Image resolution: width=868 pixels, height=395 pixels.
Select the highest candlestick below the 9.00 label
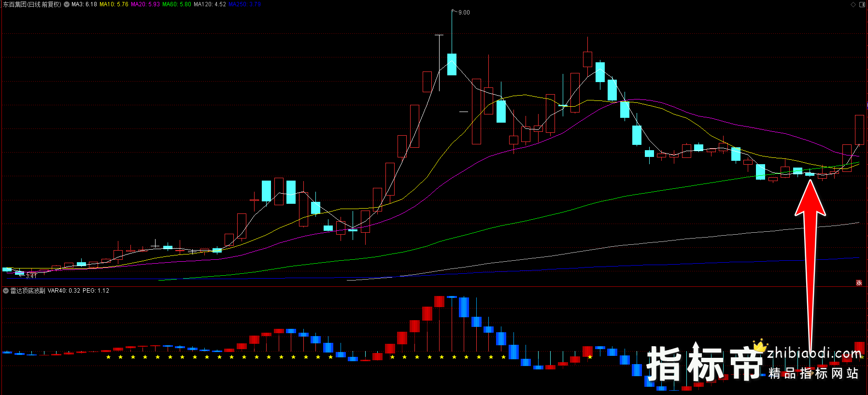(x=452, y=64)
